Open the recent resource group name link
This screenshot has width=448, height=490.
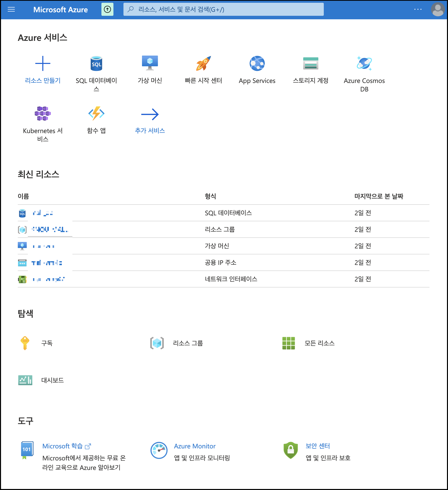click(x=50, y=229)
